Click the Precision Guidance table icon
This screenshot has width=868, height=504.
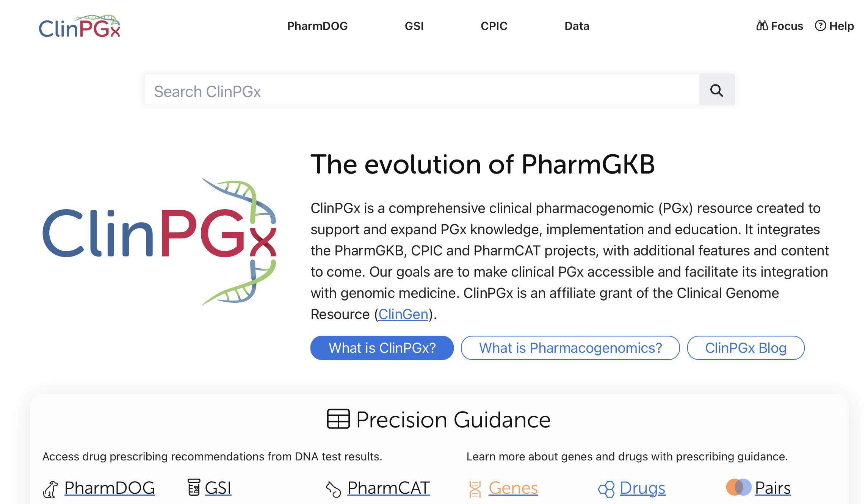point(338,419)
